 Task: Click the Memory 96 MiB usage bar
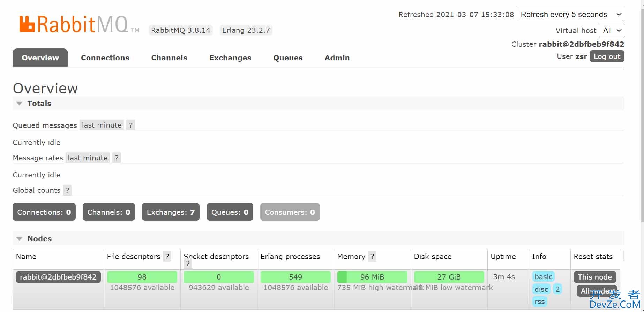372,277
